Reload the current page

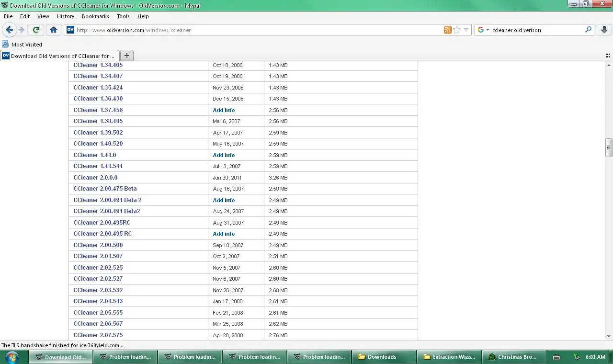coord(36,30)
